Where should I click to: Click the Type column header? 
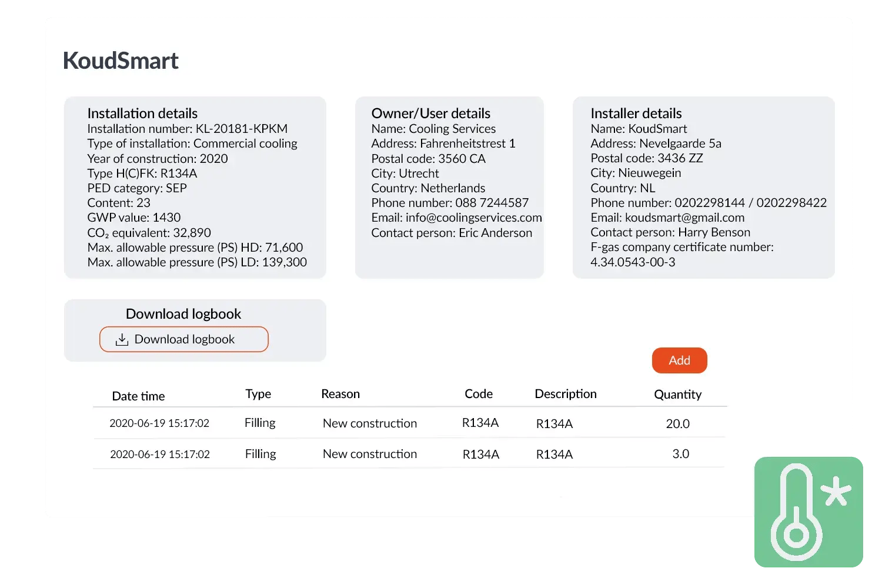pos(258,394)
